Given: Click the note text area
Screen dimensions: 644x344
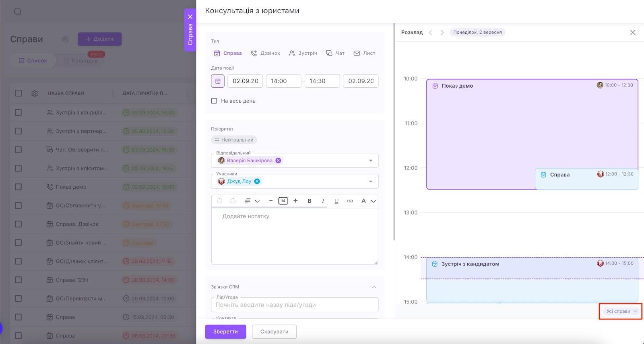Looking at the screenshot, I should [x=295, y=236].
